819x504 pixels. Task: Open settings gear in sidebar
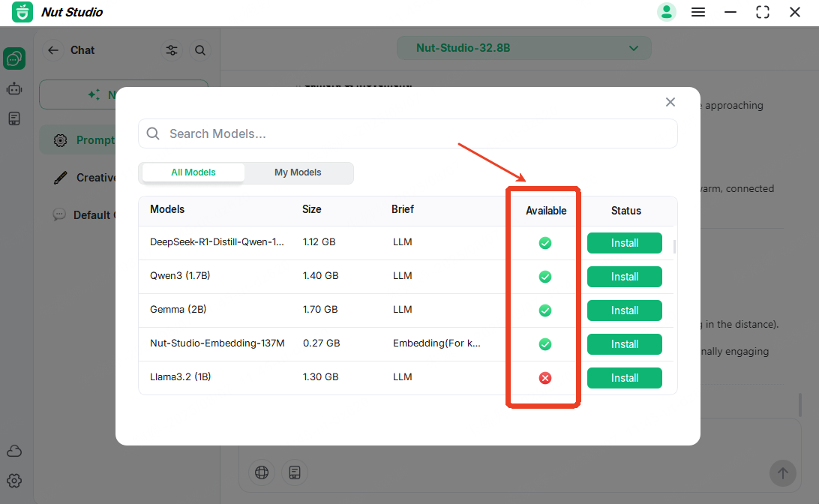click(14, 481)
